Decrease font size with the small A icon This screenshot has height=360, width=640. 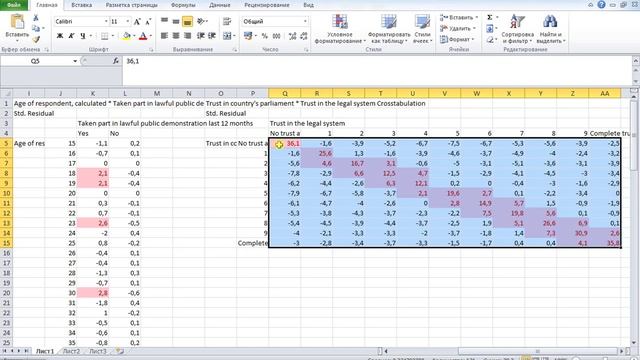(x=148, y=22)
